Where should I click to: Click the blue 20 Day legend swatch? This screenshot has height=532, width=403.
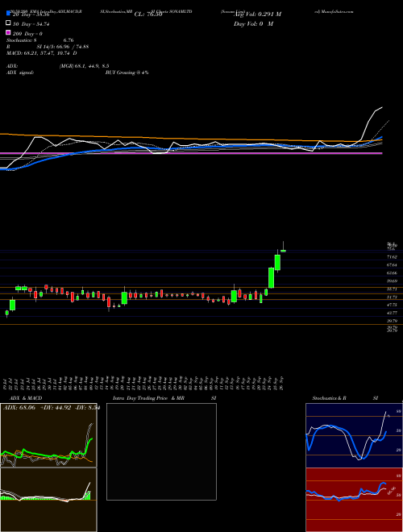[8, 13]
